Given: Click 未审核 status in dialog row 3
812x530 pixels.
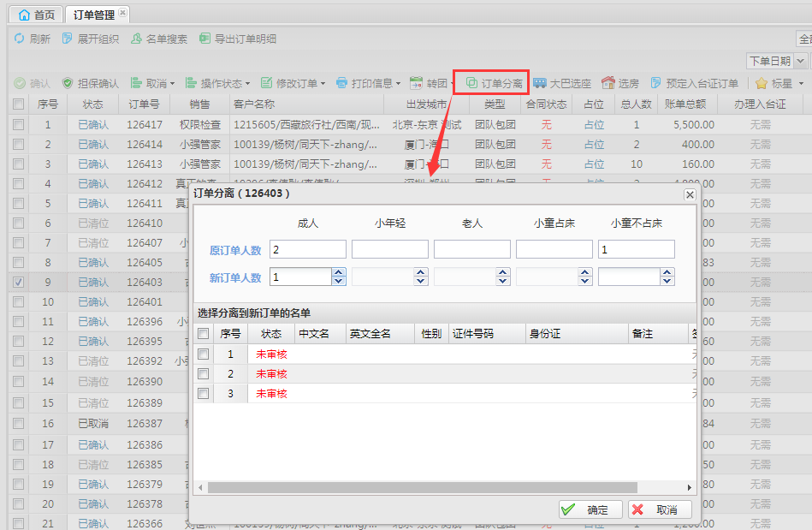Looking at the screenshot, I should pos(271,393).
